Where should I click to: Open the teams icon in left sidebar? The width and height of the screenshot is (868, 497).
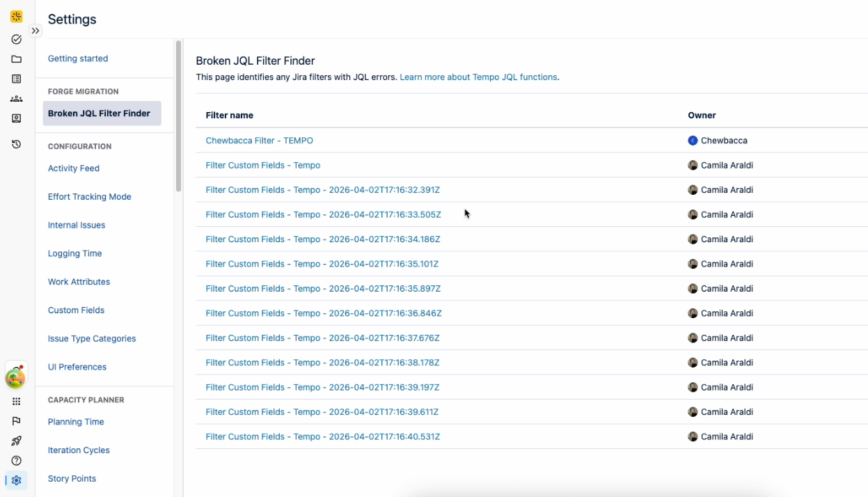(16, 98)
